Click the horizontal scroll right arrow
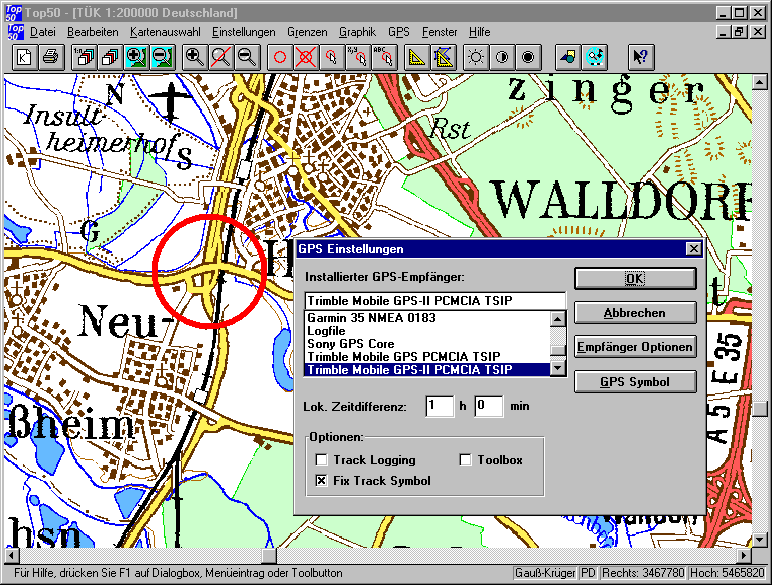Viewport: 772px width, 585px height. pyautogui.click(x=744, y=556)
